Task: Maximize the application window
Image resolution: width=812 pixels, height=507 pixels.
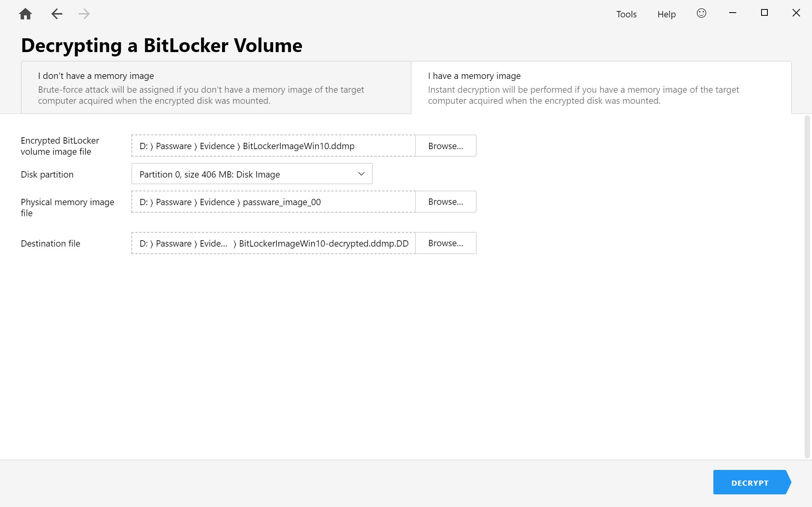Action: coord(764,13)
